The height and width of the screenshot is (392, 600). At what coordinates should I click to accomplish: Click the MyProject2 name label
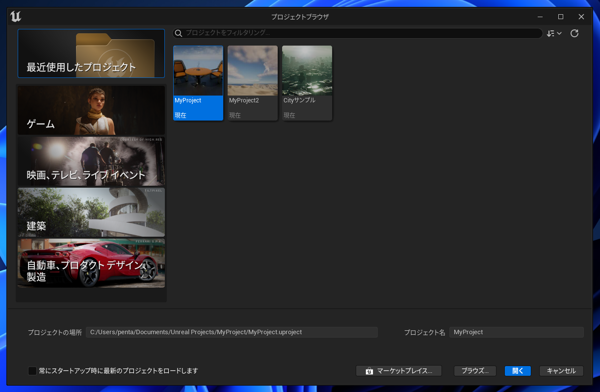[244, 100]
